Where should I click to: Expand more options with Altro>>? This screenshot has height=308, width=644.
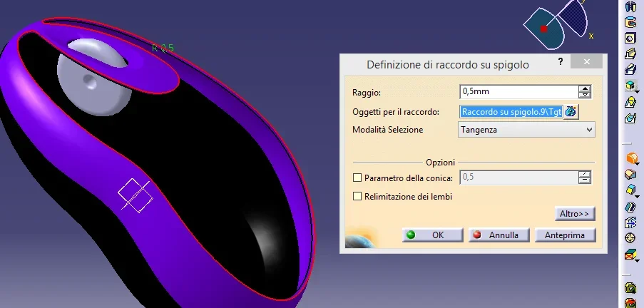coord(574,214)
